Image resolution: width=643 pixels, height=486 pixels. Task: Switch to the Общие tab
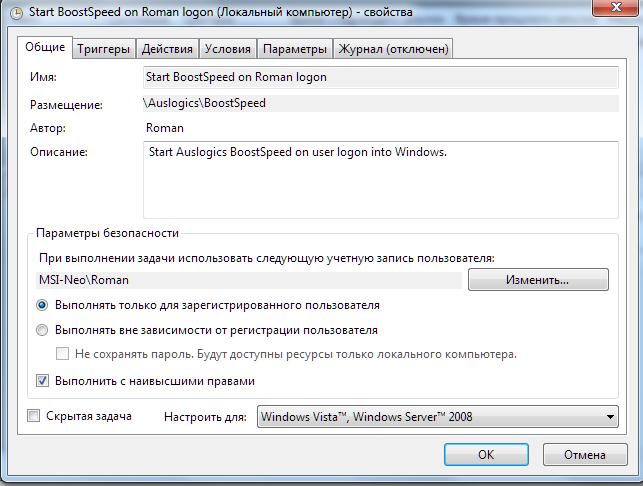point(45,47)
